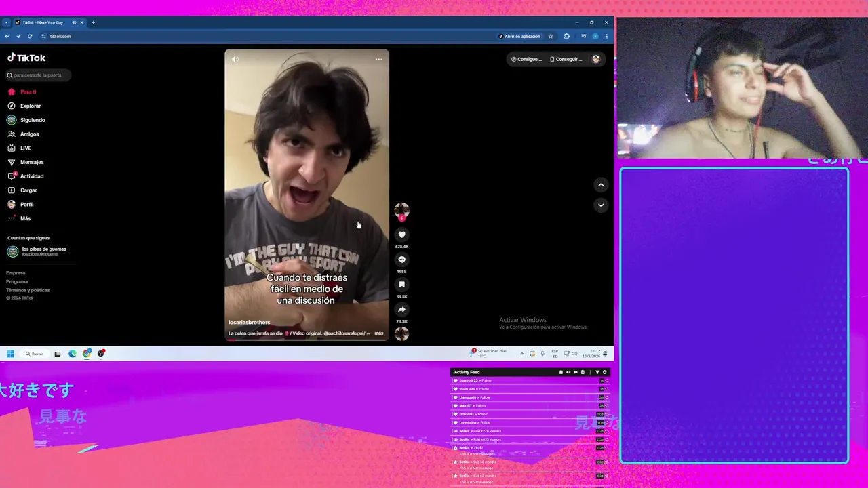Go to the Siguiendo feed
Viewport: 868px width, 488px height.
26,120
